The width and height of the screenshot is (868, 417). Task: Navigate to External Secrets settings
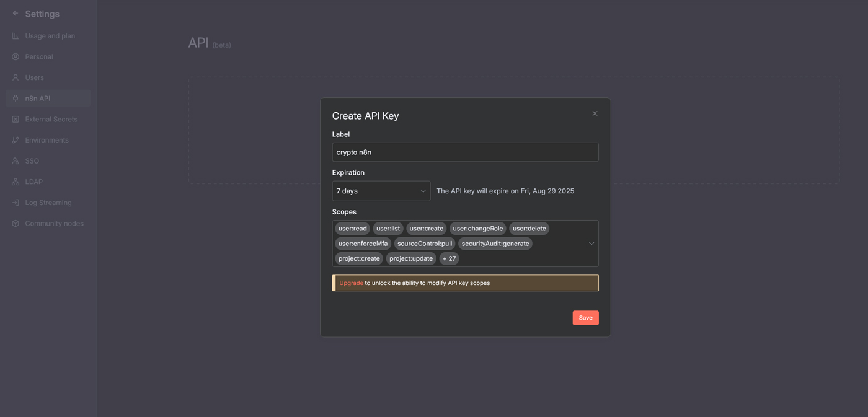(51, 119)
